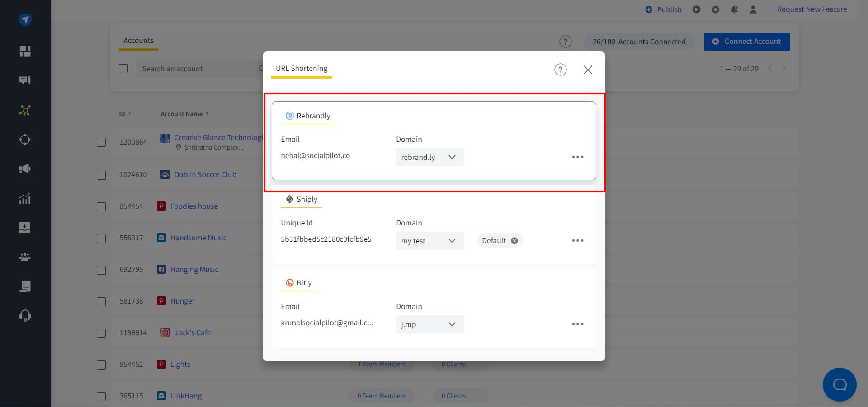Go to previous page of accounts
This screenshot has height=407, width=868.
click(x=770, y=69)
